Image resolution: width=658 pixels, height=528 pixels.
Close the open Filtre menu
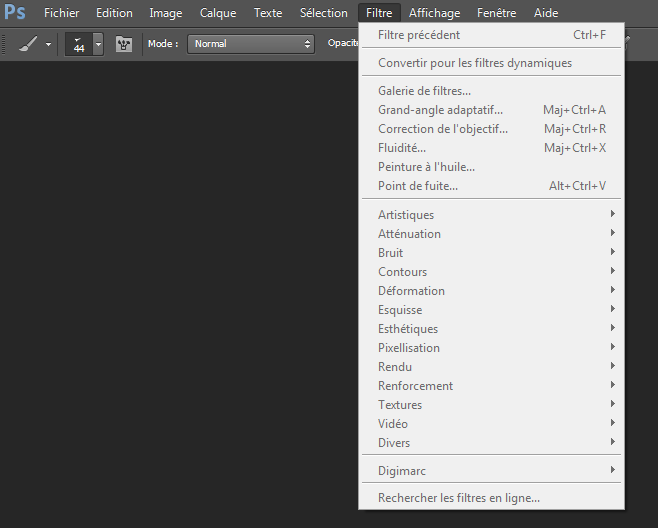379,13
